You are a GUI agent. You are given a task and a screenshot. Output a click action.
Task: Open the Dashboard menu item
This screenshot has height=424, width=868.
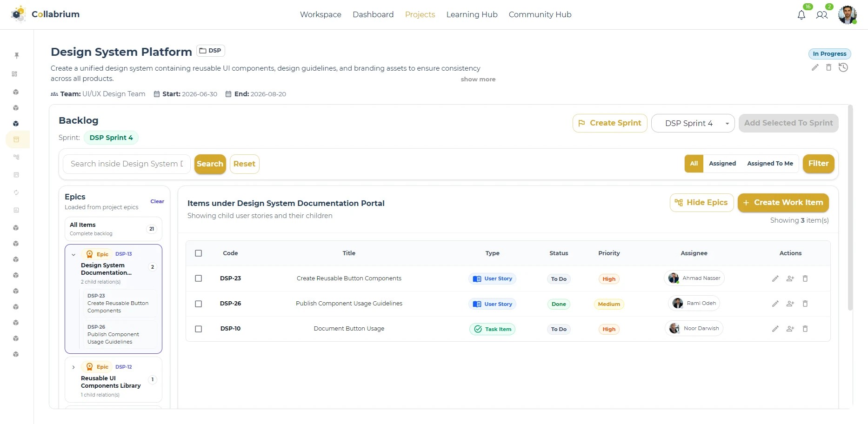(373, 14)
